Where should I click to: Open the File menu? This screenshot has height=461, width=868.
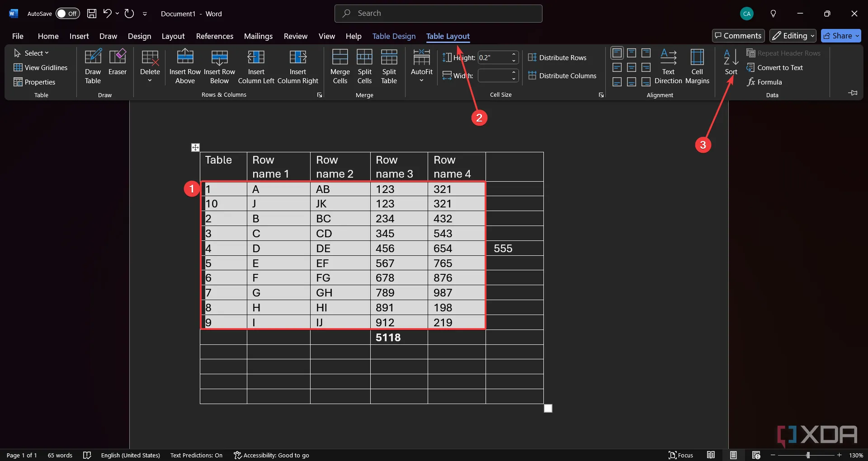[x=18, y=36]
